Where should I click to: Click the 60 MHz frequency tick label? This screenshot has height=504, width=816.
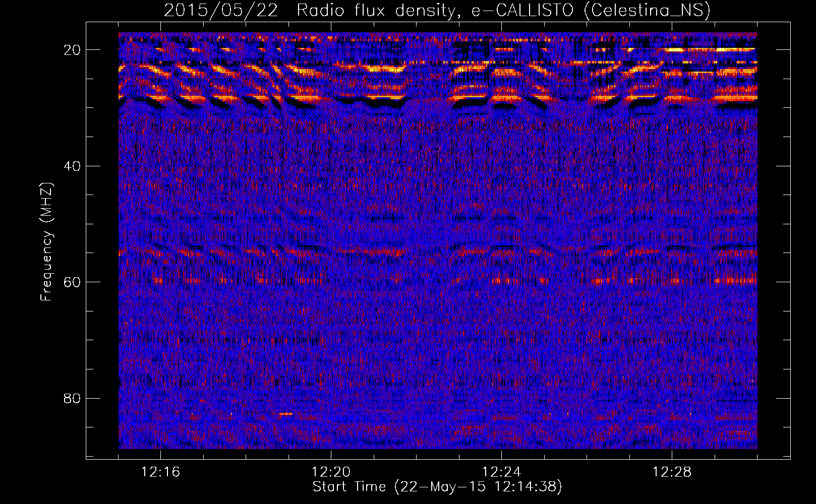click(x=72, y=282)
